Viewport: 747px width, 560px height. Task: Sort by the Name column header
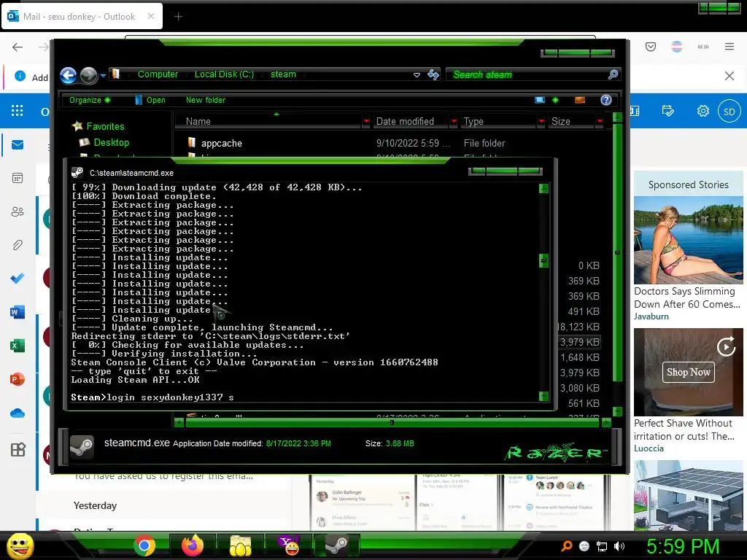[268, 122]
